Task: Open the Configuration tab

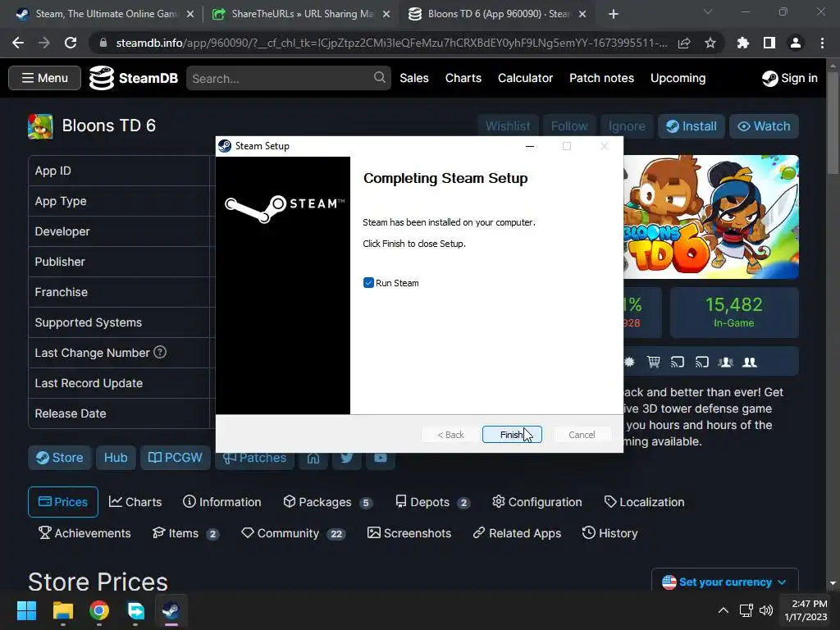Action: (536, 502)
